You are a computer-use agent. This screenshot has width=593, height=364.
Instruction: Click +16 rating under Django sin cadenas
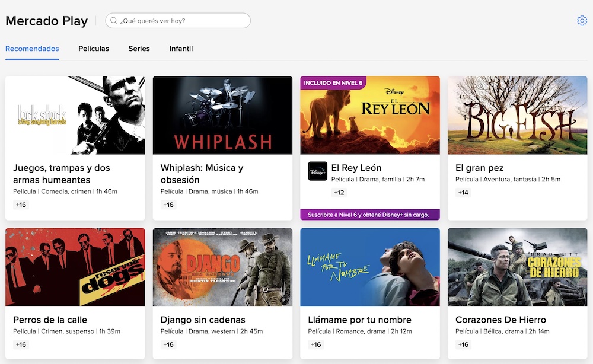pyautogui.click(x=168, y=344)
